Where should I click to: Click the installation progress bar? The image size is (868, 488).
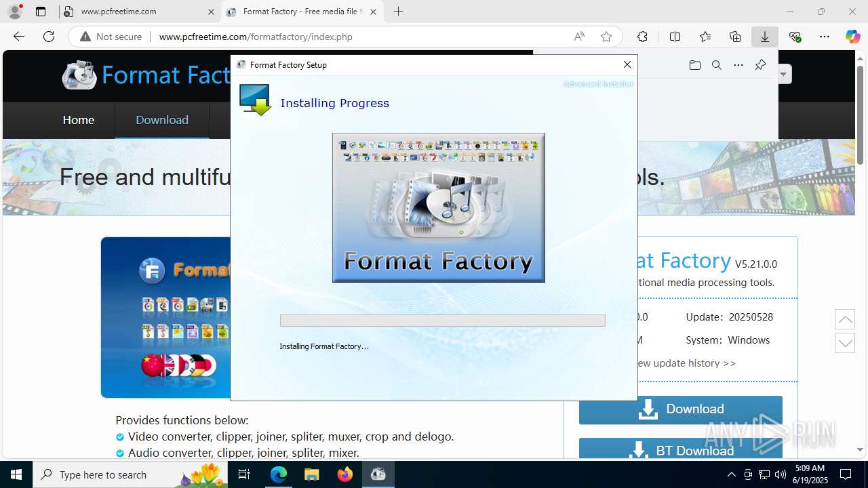point(443,321)
